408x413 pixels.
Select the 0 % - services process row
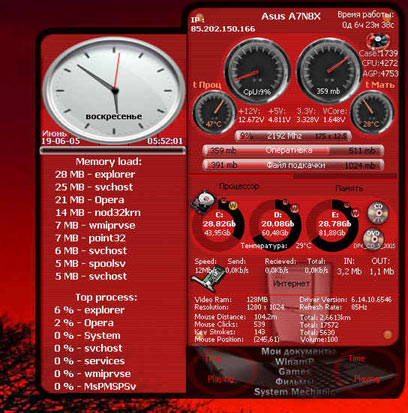(x=89, y=361)
